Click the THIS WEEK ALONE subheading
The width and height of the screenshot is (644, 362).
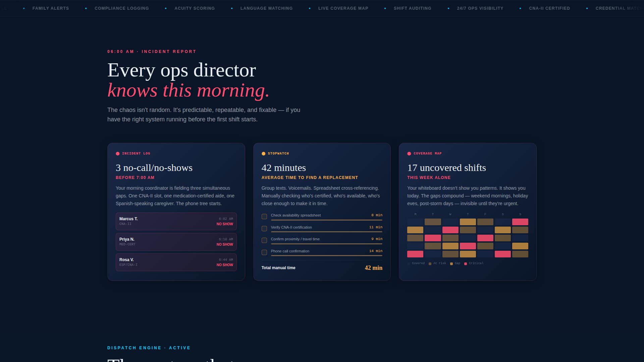click(x=429, y=178)
